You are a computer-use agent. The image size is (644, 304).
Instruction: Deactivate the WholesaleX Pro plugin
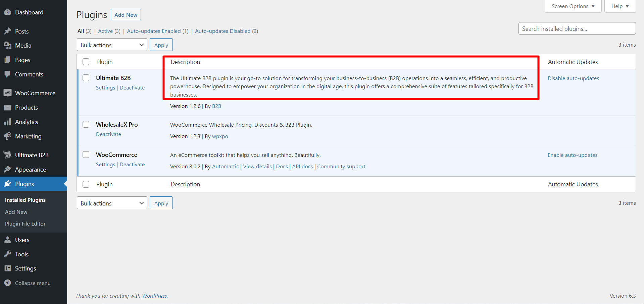[108, 134]
